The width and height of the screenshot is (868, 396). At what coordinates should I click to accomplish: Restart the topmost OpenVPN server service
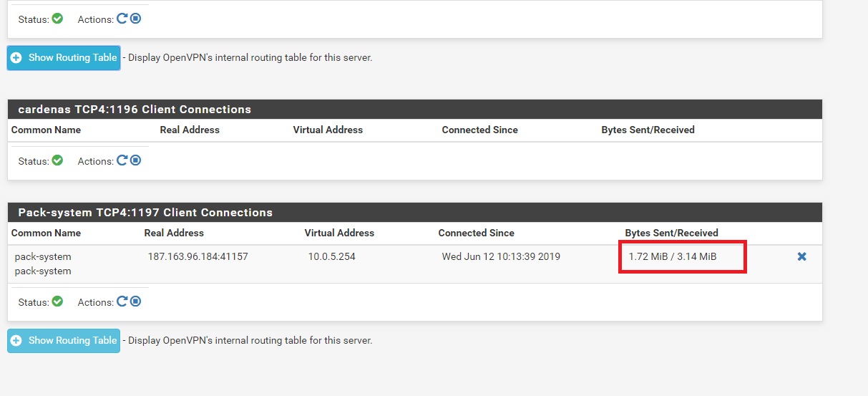(122, 19)
